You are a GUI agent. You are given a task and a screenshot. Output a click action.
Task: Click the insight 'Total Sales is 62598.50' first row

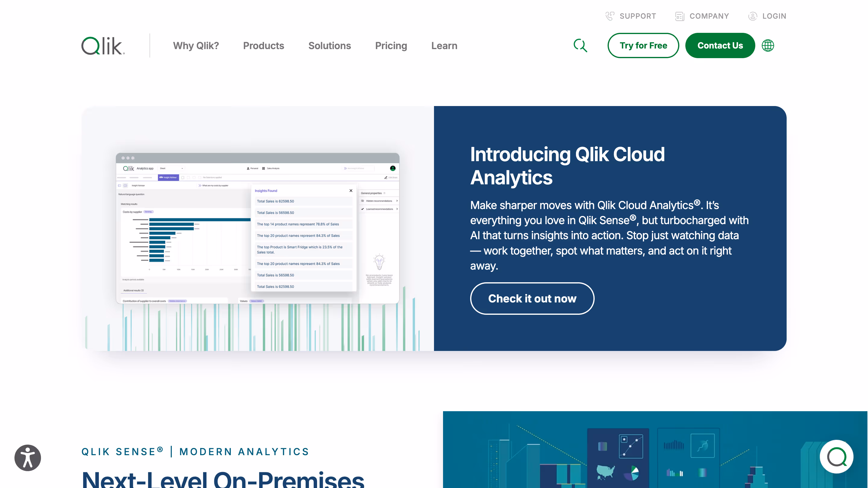tap(303, 201)
